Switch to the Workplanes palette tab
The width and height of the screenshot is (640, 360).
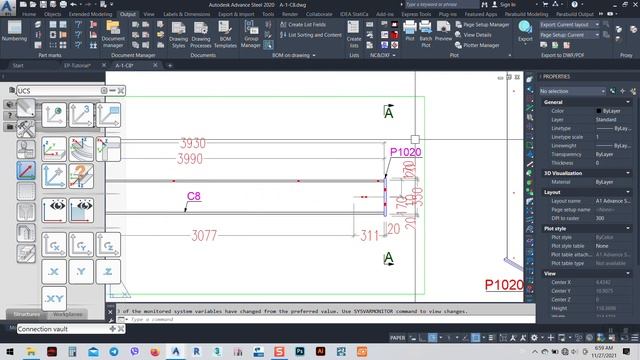[x=68, y=314]
